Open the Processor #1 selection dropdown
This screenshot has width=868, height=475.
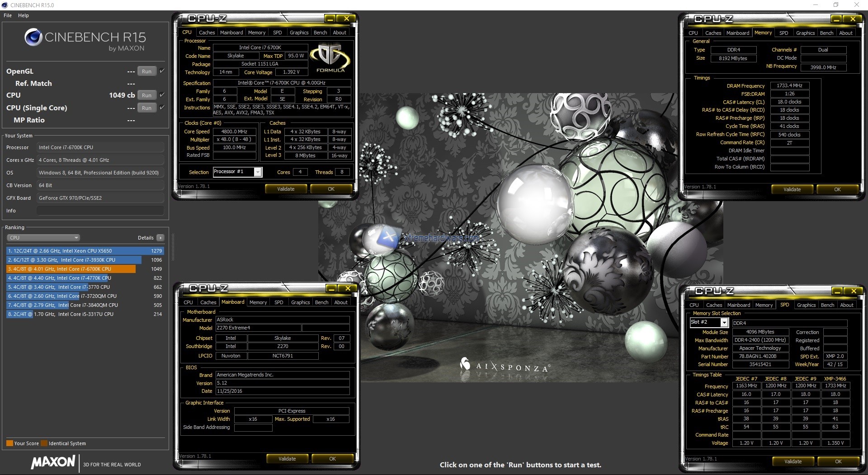tap(258, 172)
